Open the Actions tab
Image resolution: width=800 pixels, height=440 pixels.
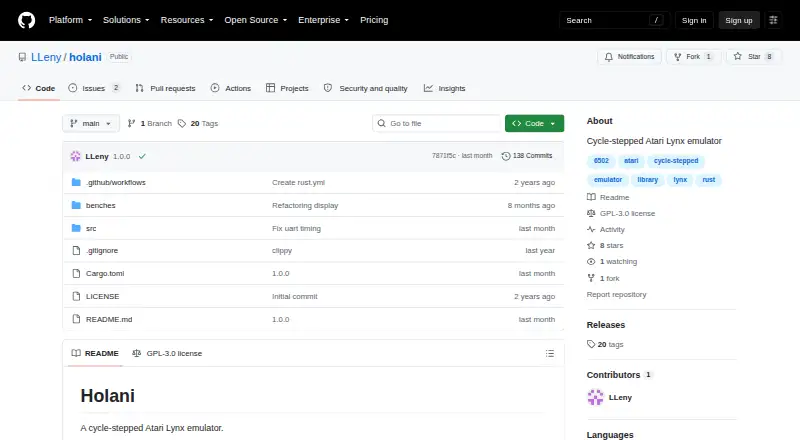(231, 88)
